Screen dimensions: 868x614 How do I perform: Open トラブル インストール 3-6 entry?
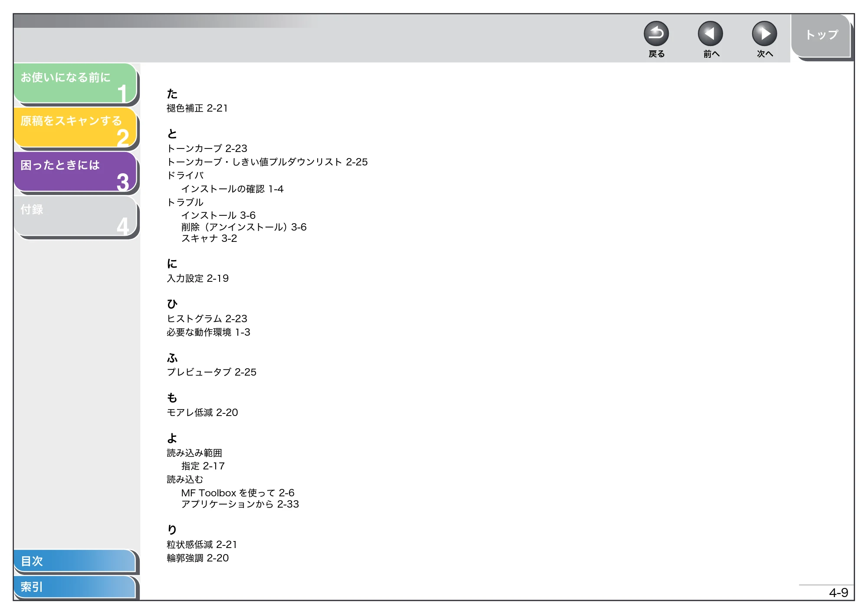[218, 215]
